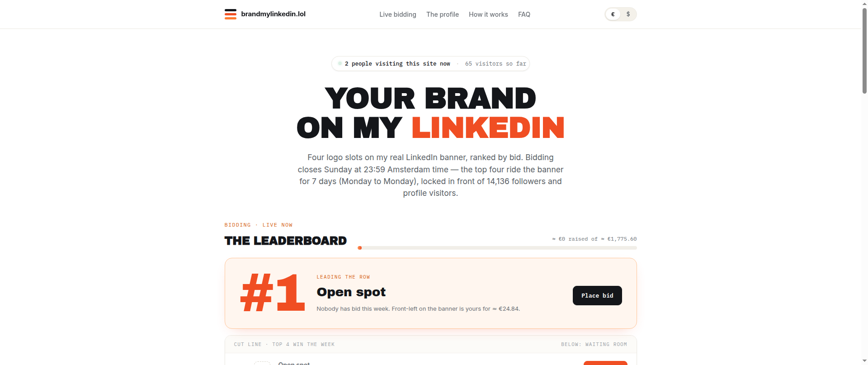Click the orange striped brandmylinkedin logo icon
Image resolution: width=868 pixels, height=365 pixels.
point(231,14)
